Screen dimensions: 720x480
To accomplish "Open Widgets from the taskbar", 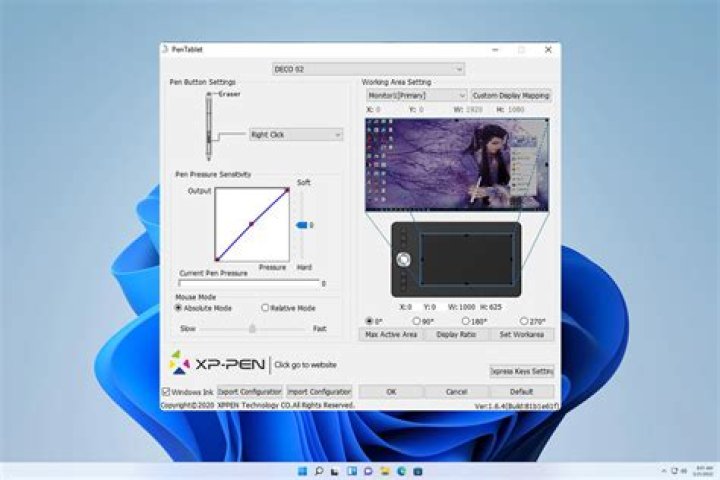I will tap(352, 471).
